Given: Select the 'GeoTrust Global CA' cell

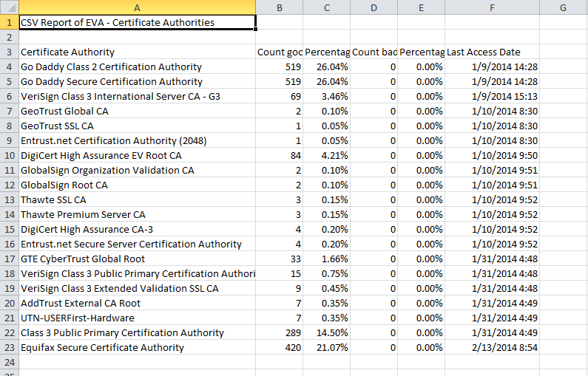Looking at the screenshot, I should tap(138, 112).
